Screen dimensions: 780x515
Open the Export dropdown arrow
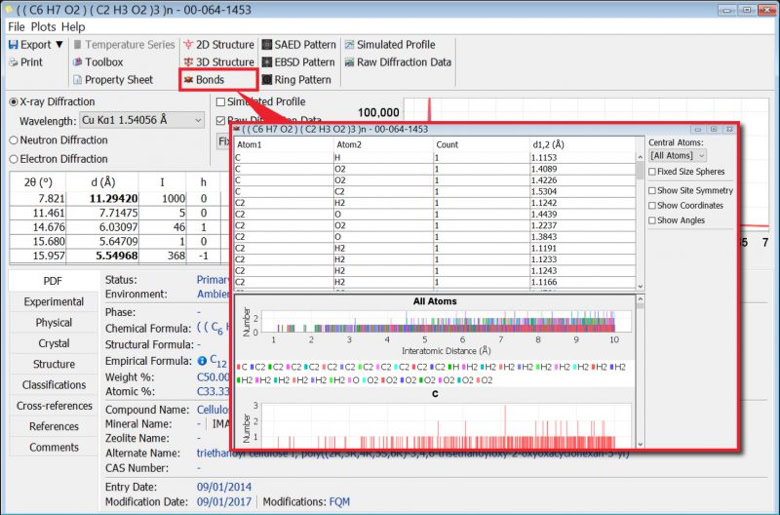[59, 45]
